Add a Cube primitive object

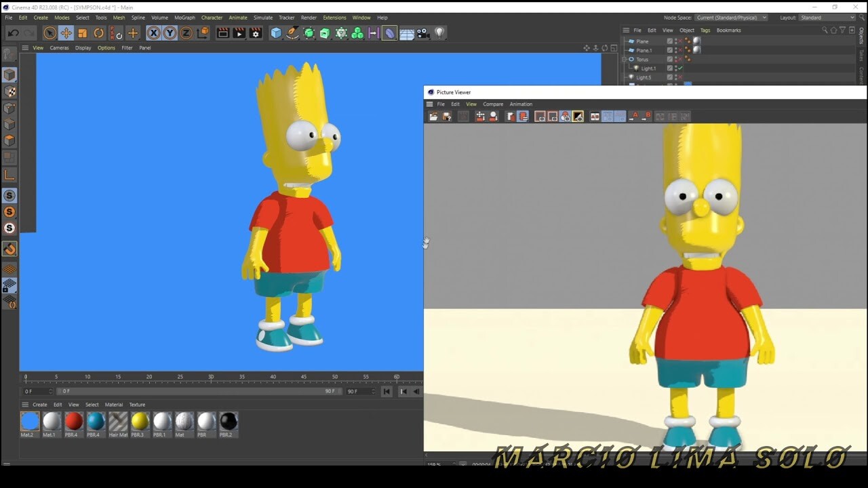coord(276,32)
